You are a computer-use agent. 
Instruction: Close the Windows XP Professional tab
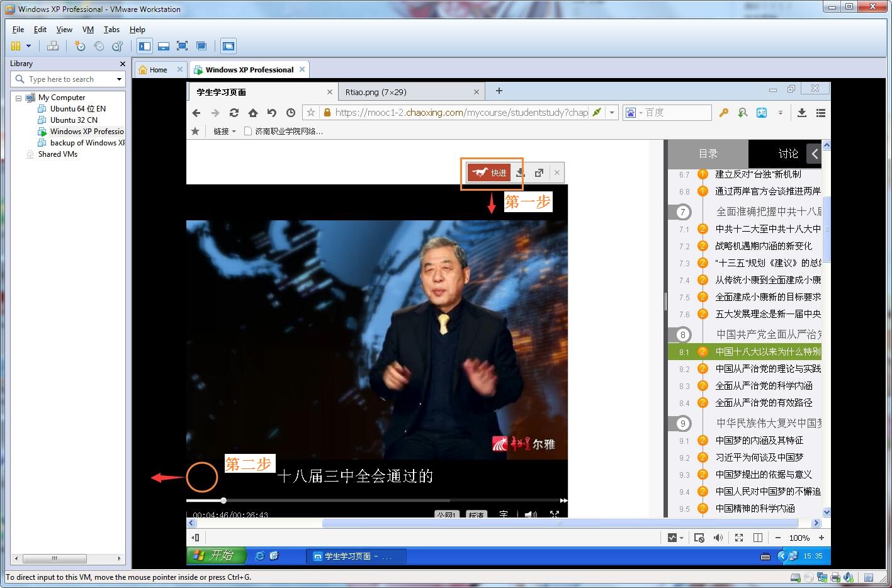coord(302,69)
